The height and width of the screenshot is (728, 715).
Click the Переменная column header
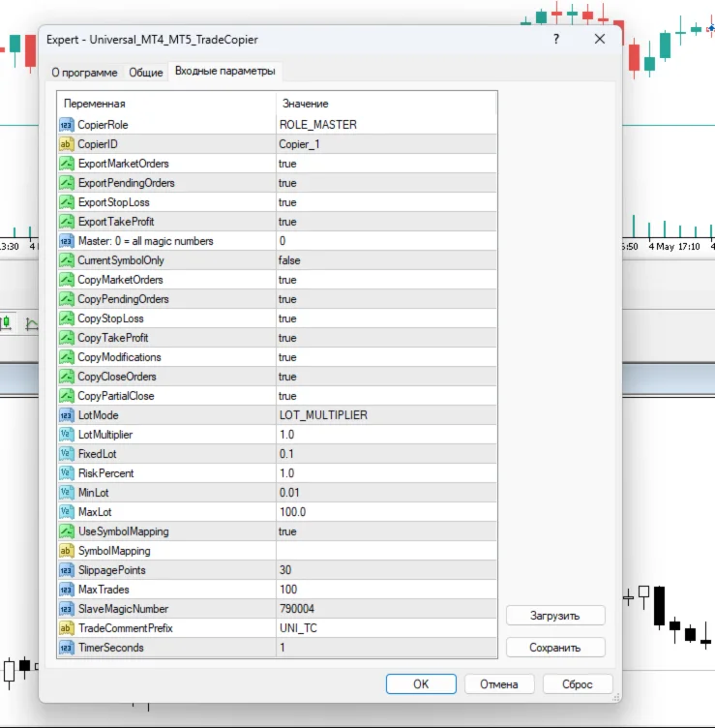(166, 104)
